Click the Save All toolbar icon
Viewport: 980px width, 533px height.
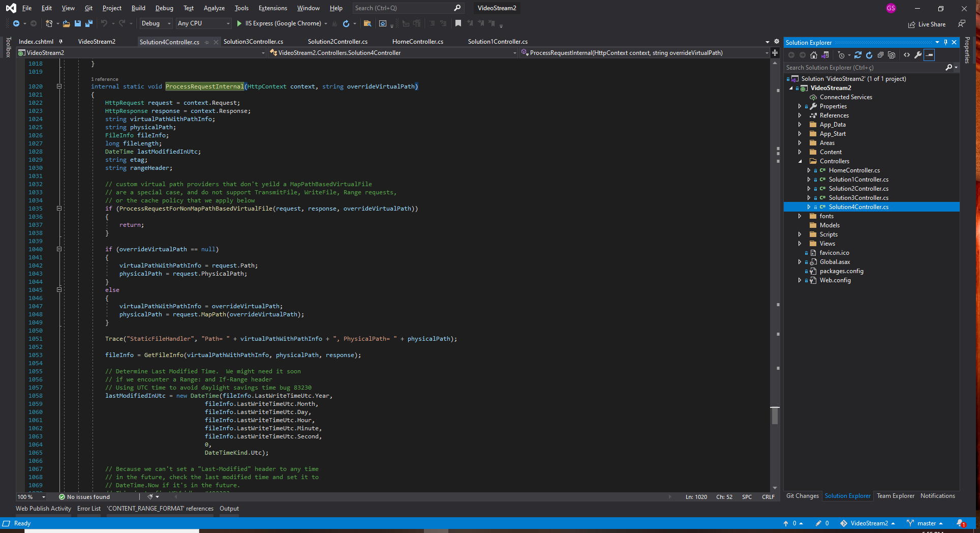(89, 23)
